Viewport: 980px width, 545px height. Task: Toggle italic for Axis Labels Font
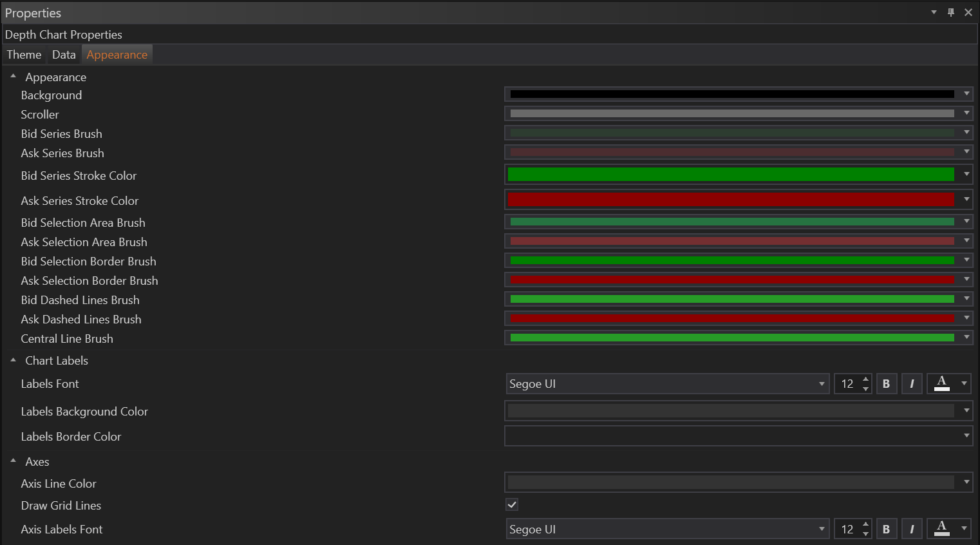(912, 530)
